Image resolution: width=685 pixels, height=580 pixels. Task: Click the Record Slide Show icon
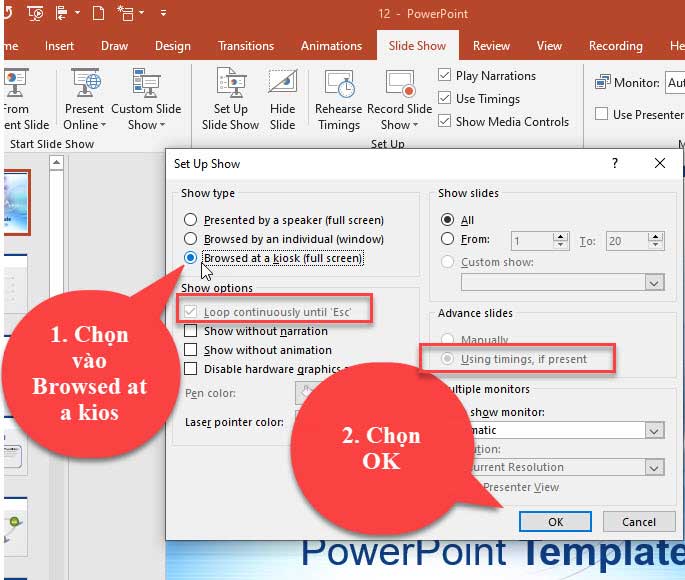[x=400, y=83]
